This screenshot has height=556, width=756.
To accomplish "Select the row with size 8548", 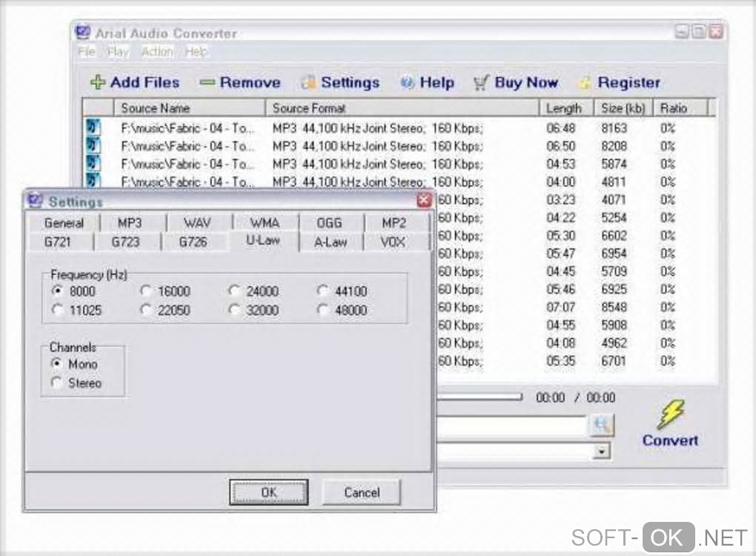I will (577, 307).
